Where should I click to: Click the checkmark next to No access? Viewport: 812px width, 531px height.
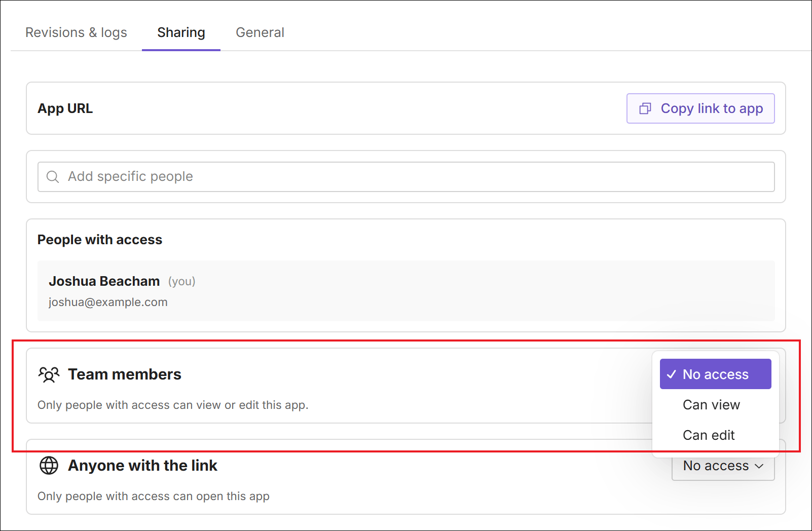tap(672, 374)
